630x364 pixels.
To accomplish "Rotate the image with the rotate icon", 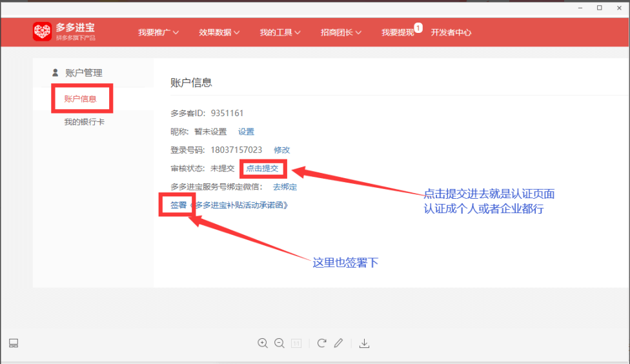I will pos(321,343).
